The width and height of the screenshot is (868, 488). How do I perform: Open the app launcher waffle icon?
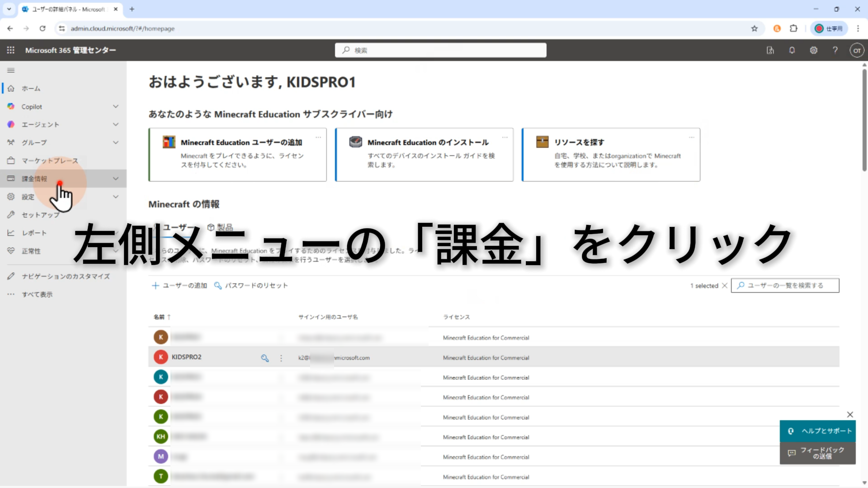pyautogui.click(x=11, y=50)
